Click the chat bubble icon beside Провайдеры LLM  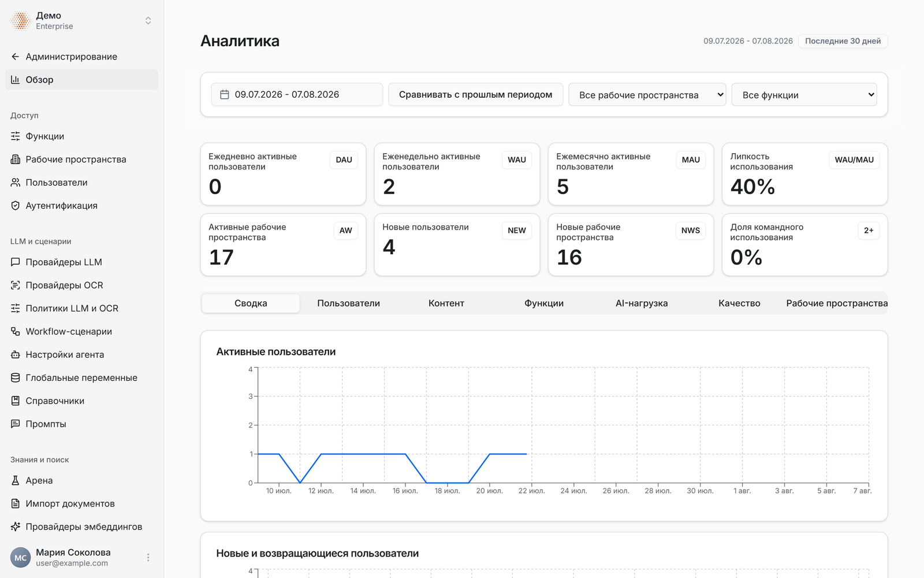coord(16,262)
